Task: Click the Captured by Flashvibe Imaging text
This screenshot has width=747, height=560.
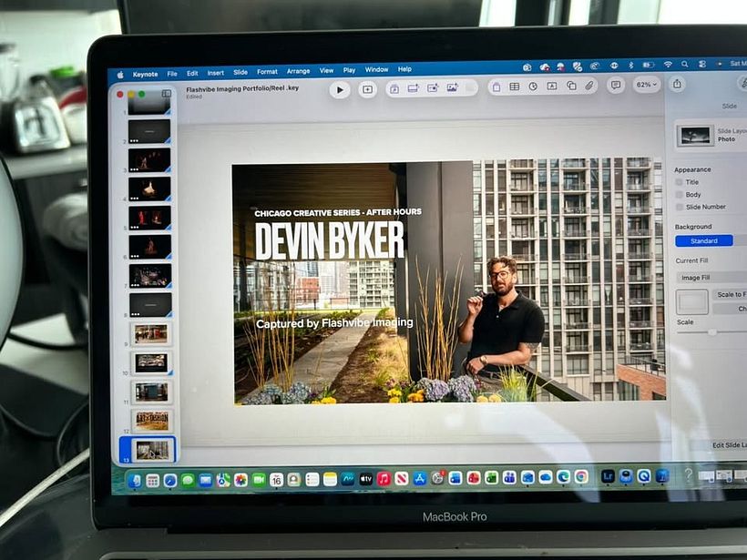Action: (x=334, y=323)
